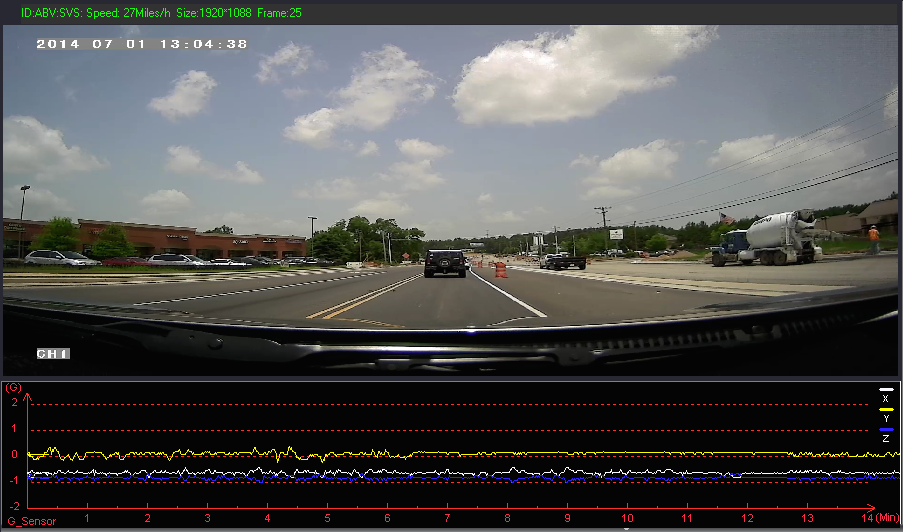Select the 9 minute mark on the graph axis

[567, 518]
